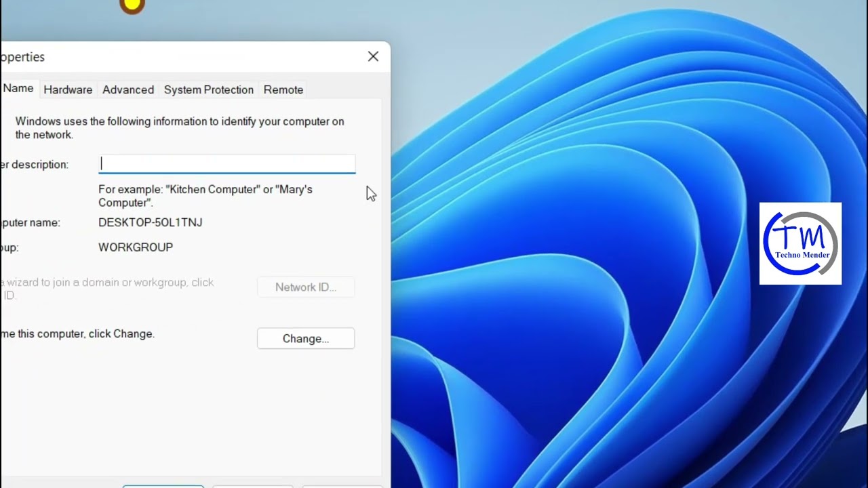Screen dimensions: 868x488
Task: Select the Remote tab
Action: (283, 89)
